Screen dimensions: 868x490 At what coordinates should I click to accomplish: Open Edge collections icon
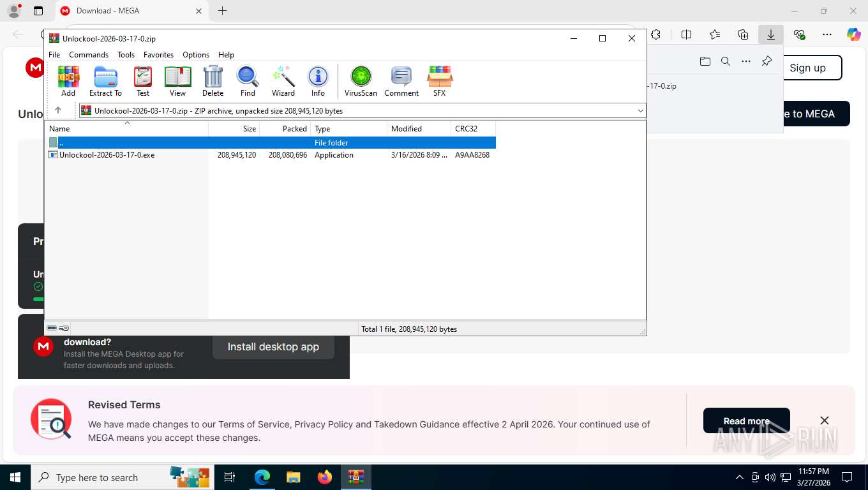tap(743, 34)
